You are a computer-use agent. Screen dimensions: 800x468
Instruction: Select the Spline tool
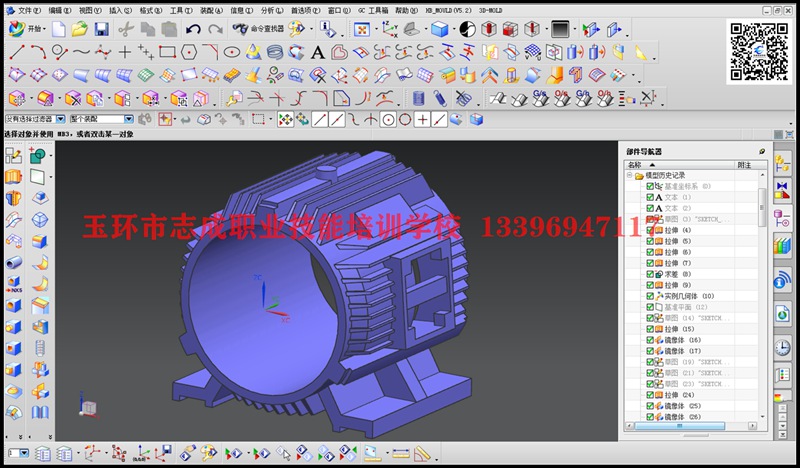(x=81, y=52)
